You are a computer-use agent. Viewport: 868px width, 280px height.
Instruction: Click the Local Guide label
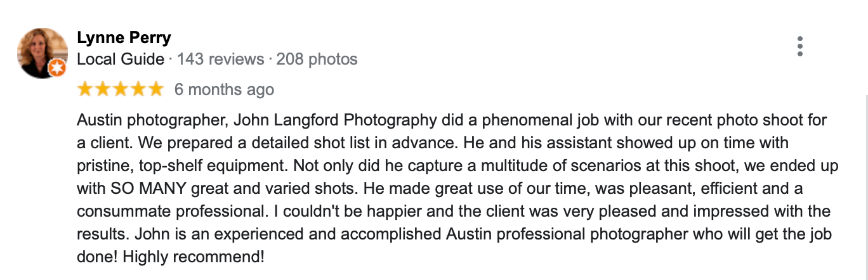tap(121, 60)
